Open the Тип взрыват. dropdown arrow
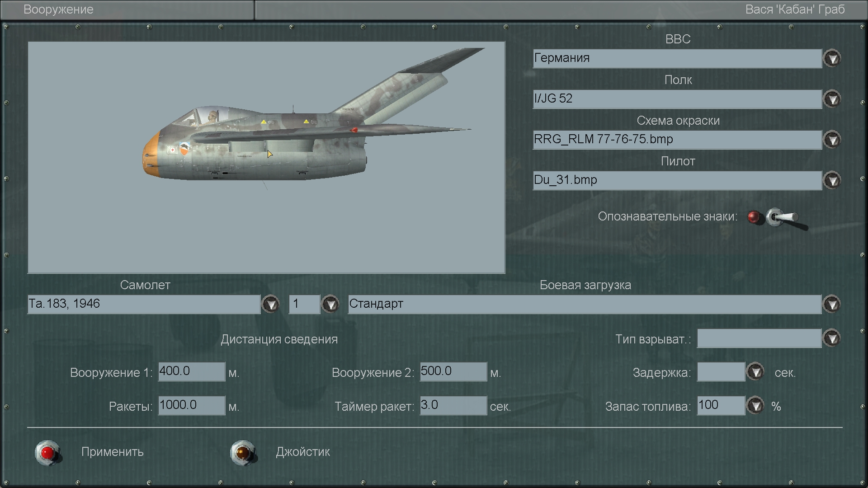 coord(832,338)
